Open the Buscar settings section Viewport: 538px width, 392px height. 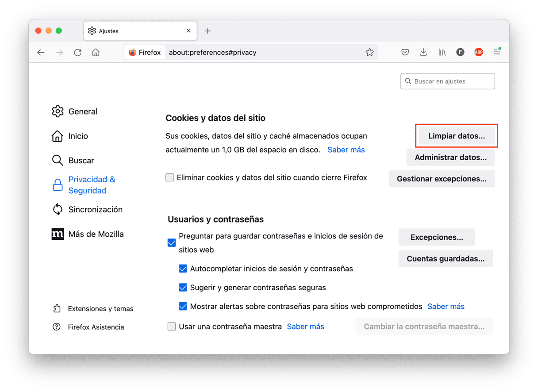click(x=73, y=160)
